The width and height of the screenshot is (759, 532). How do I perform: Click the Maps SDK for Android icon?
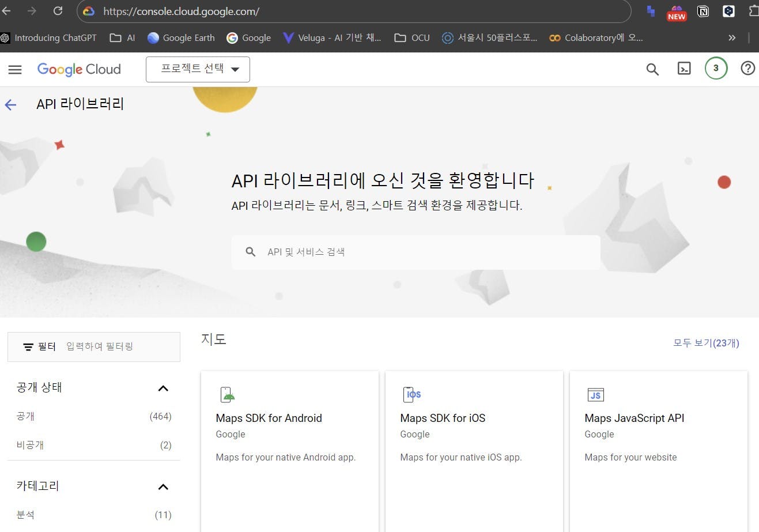(x=228, y=395)
